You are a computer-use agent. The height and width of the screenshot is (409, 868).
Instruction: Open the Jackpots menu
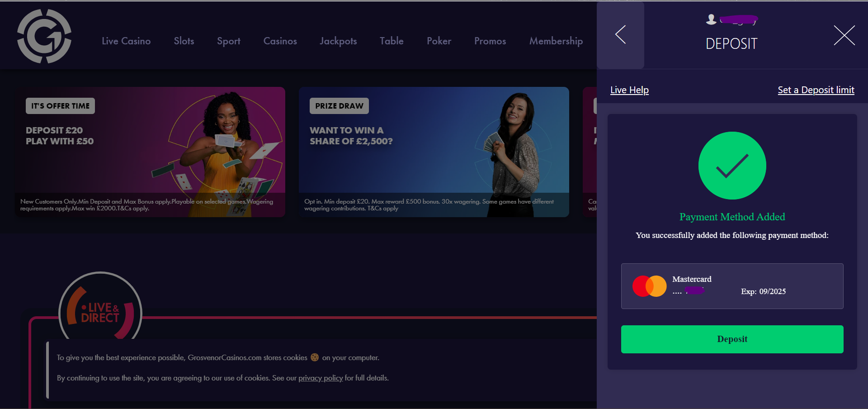click(x=338, y=41)
